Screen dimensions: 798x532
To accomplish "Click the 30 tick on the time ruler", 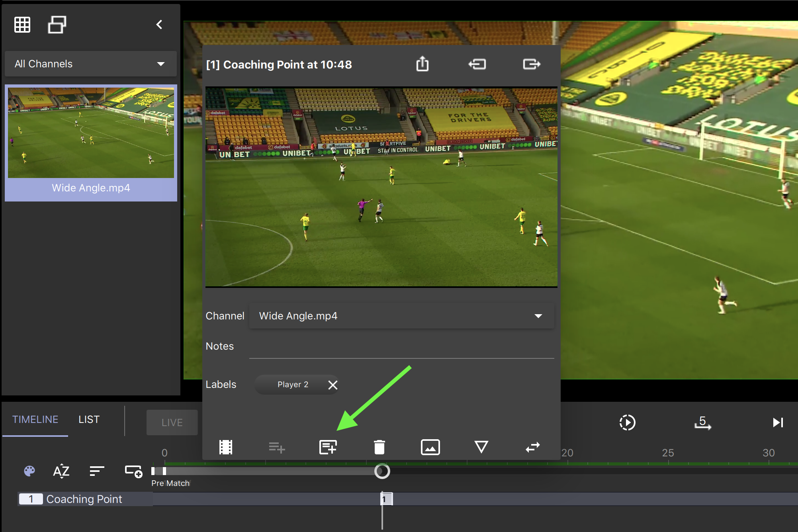I will click(769, 453).
